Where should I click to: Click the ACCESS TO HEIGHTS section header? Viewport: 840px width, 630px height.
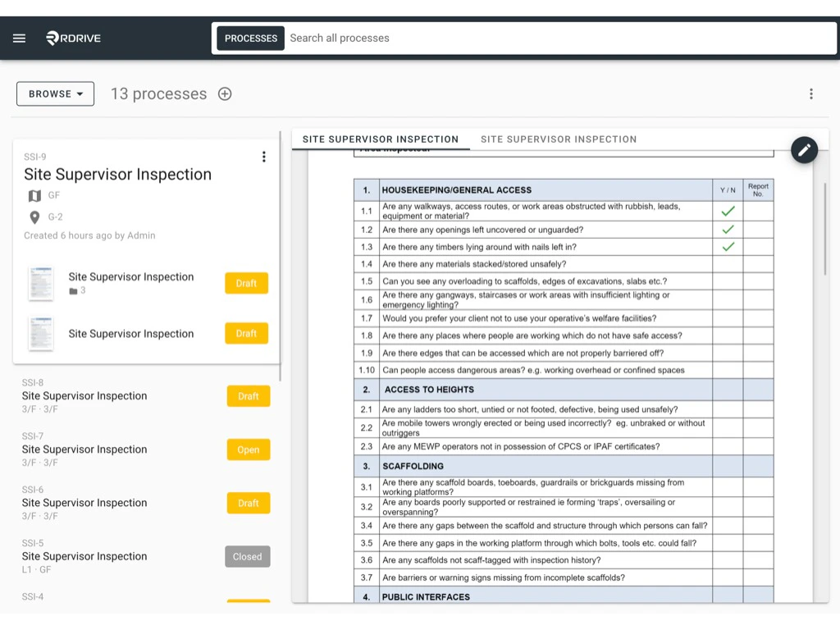point(429,390)
